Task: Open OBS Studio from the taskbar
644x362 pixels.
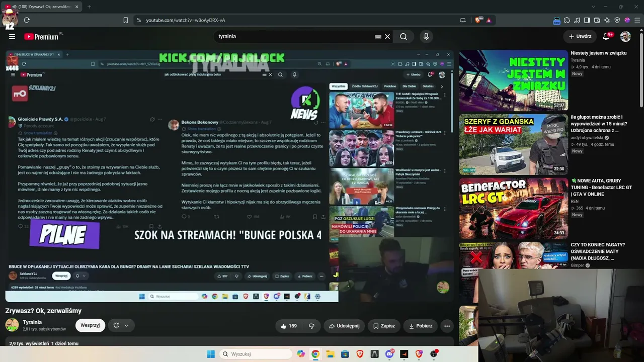Action: [434, 354]
